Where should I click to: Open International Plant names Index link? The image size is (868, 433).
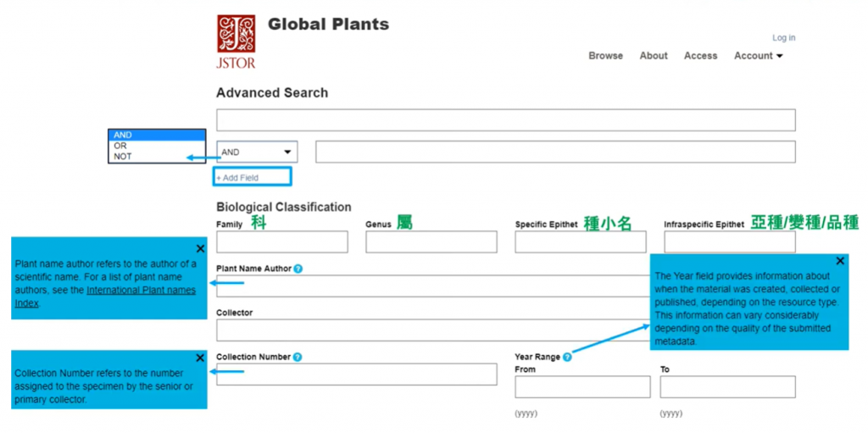click(141, 291)
